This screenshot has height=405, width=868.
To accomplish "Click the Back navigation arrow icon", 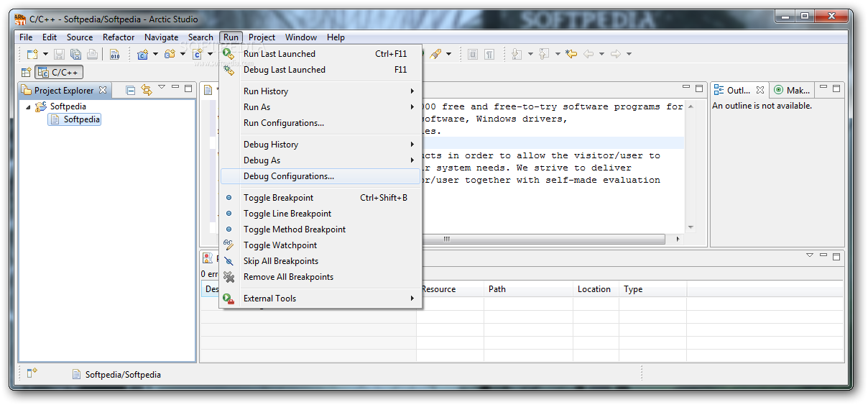I will coord(588,54).
